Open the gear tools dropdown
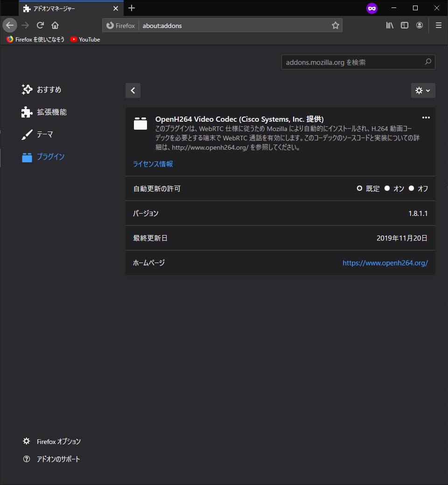The width and height of the screenshot is (448, 485). click(423, 90)
